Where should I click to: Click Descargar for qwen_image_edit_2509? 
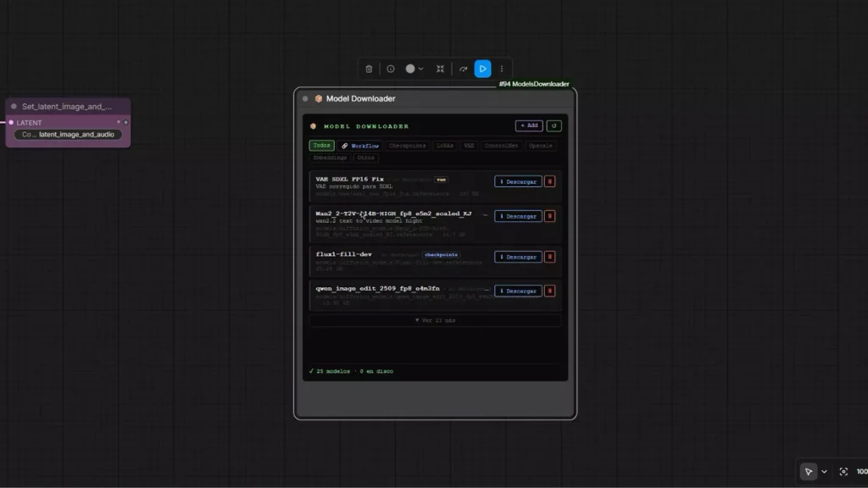pyautogui.click(x=518, y=291)
